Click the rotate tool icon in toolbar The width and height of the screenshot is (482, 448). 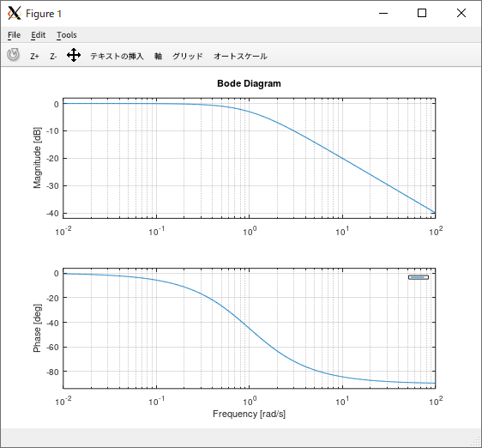(13, 55)
